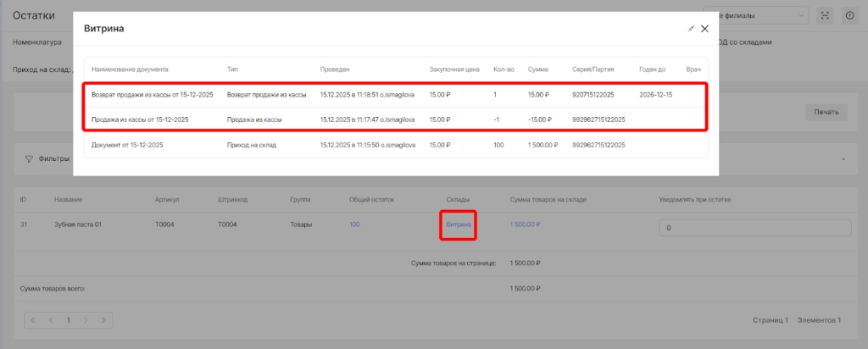Close the Витрина dialog window

[x=704, y=29]
